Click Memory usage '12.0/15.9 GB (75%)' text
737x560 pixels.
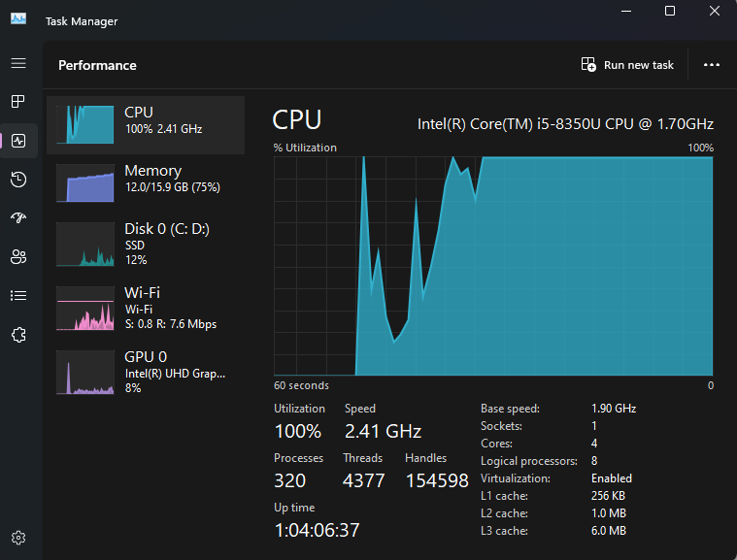(173, 187)
